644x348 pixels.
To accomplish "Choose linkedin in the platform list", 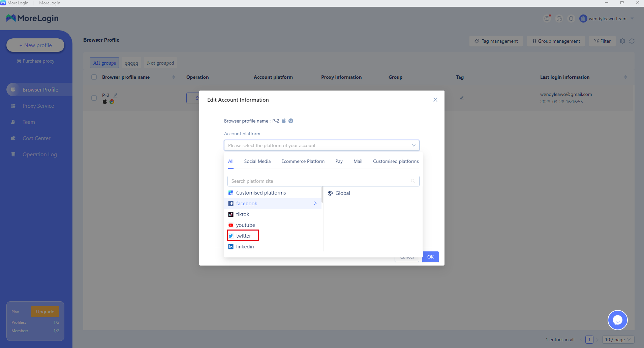I will [x=273, y=247].
